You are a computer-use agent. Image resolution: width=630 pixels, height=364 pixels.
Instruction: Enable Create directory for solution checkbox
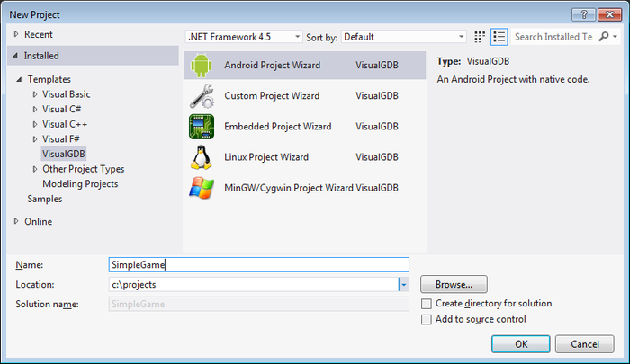[427, 304]
